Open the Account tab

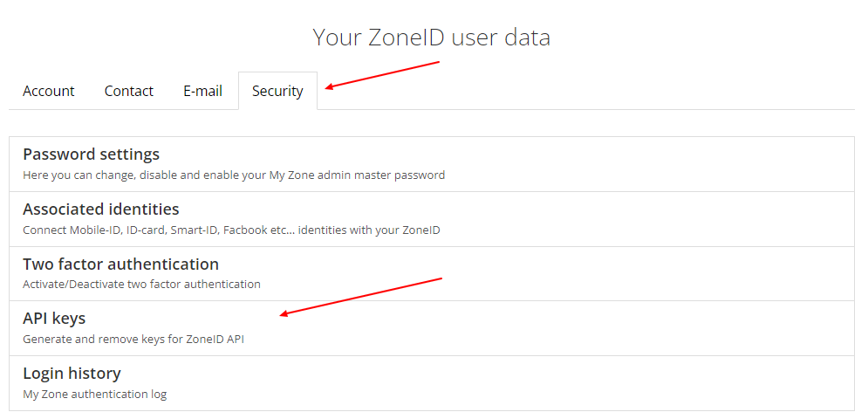[49, 91]
